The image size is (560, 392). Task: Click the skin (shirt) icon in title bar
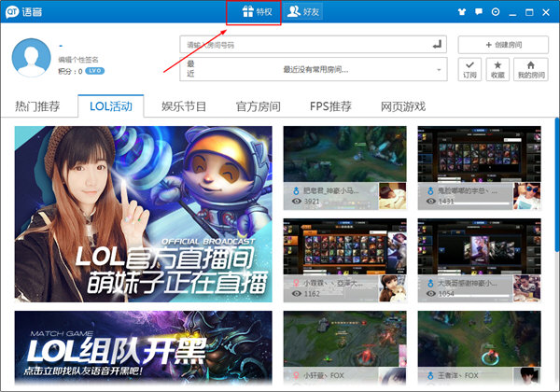pyautogui.click(x=461, y=12)
